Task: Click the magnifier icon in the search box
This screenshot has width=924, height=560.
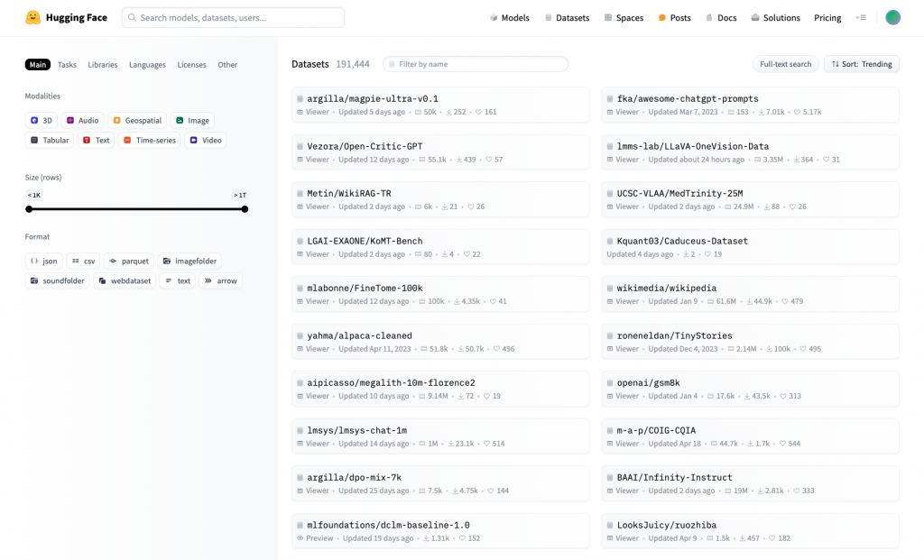Action: tap(132, 18)
